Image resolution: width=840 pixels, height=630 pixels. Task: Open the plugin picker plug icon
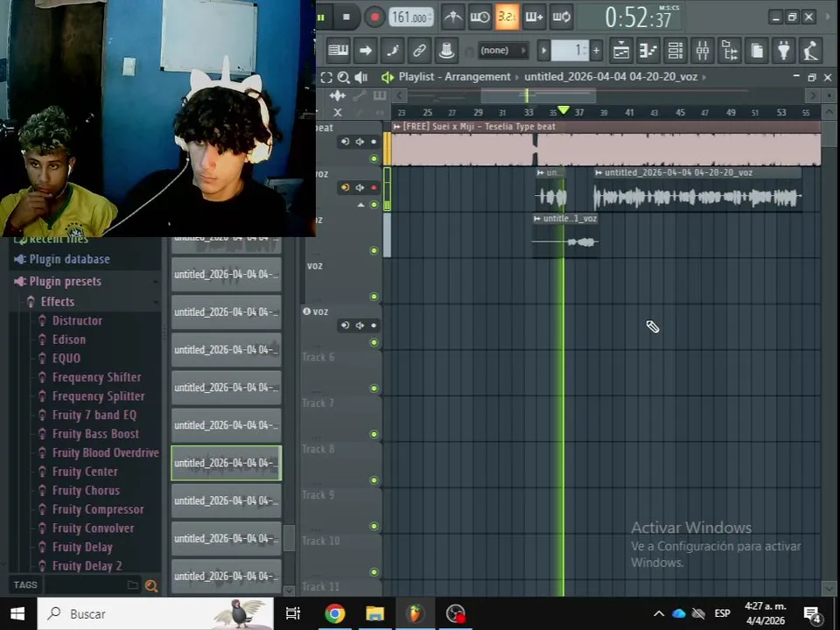[784, 51]
